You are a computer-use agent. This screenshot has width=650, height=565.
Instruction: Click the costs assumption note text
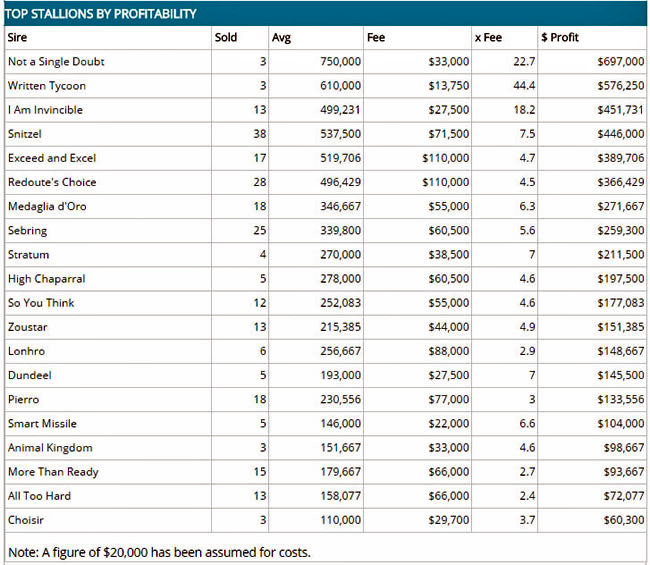[159, 552]
